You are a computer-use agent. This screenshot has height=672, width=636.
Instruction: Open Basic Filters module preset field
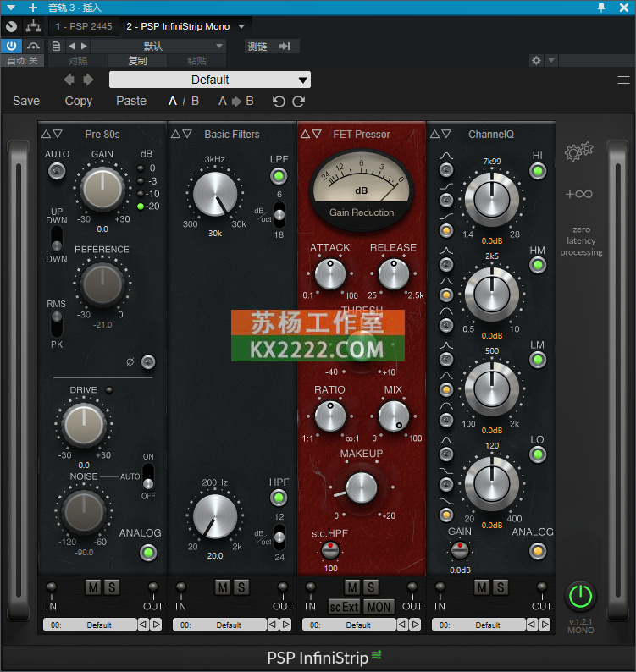(x=219, y=625)
